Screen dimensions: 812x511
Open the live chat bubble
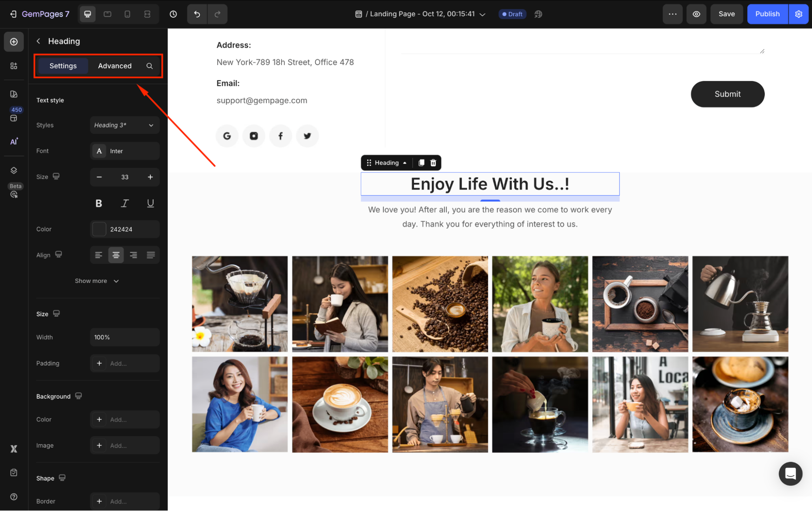coord(790,474)
